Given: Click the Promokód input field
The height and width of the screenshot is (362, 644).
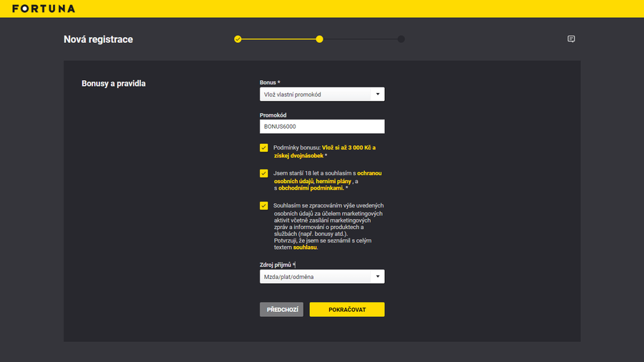Looking at the screenshot, I should (322, 127).
